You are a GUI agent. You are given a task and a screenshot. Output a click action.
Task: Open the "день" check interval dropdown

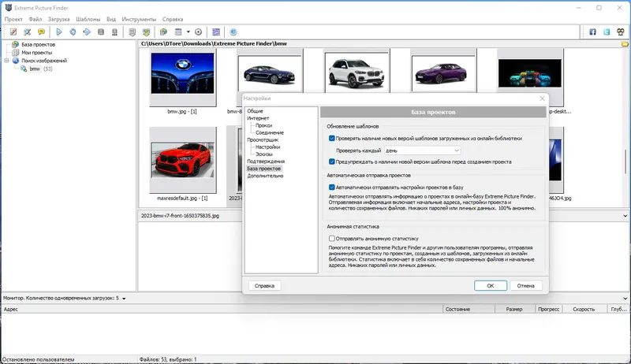click(422, 150)
